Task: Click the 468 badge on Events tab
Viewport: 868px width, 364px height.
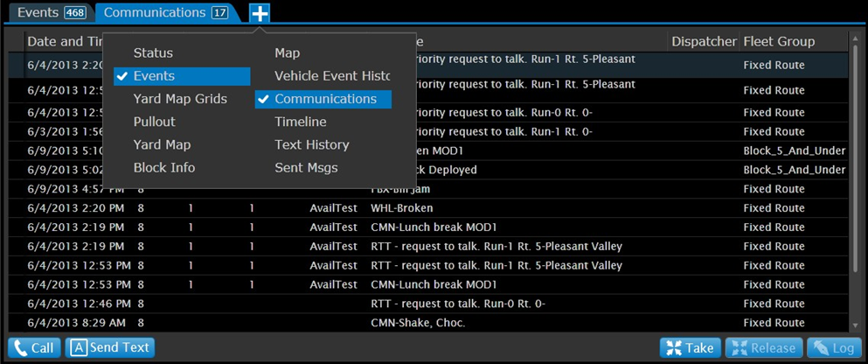Action: [x=74, y=12]
